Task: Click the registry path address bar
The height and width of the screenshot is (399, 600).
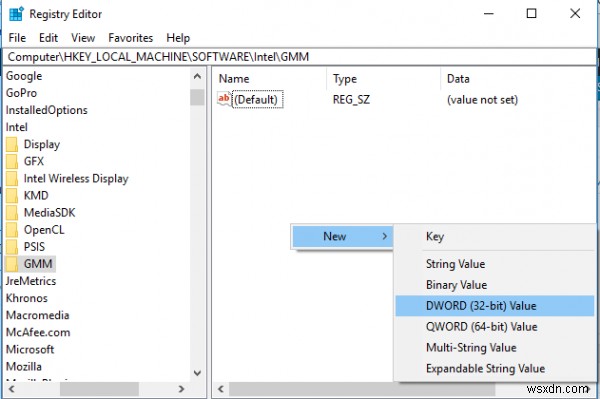Action: tap(299, 57)
